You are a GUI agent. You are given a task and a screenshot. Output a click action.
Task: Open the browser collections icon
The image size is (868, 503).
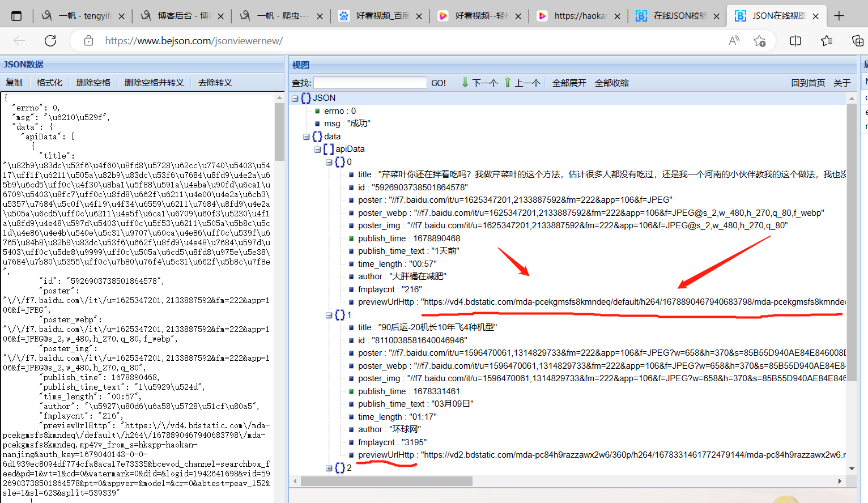857,40
